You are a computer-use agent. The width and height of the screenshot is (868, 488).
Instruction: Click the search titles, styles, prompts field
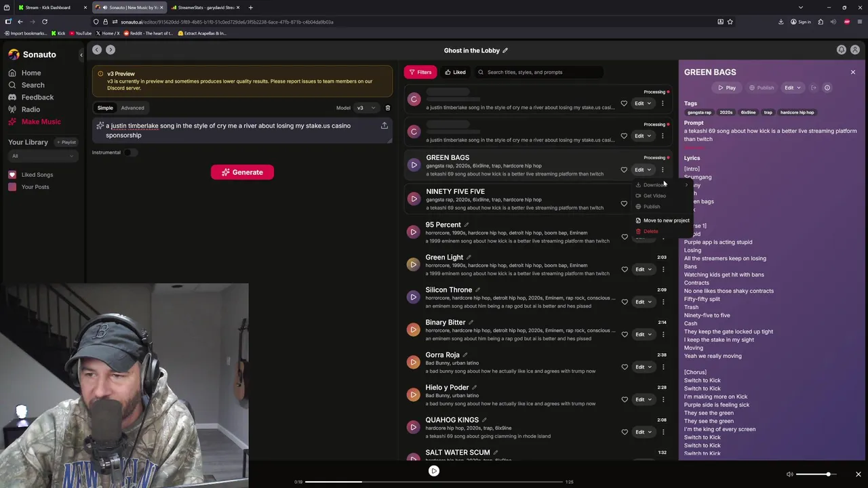[x=540, y=72]
